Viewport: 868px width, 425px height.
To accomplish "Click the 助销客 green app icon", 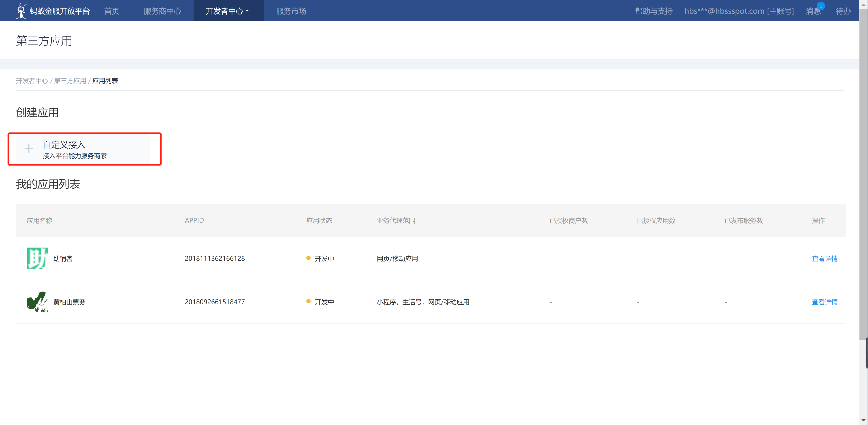I will [x=37, y=258].
